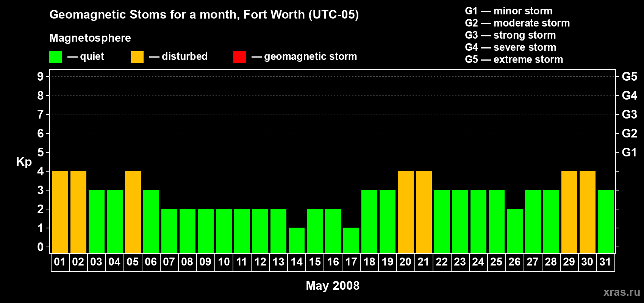Viewport: 644px width, 303px height.
Task: Select the orange bar for day 20
Action: tap(406, 212)
